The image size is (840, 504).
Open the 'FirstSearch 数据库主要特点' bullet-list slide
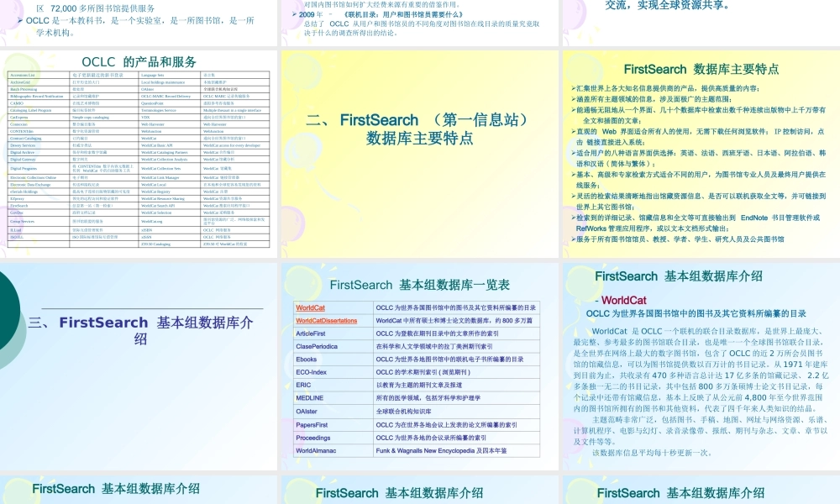pos(701,154)
